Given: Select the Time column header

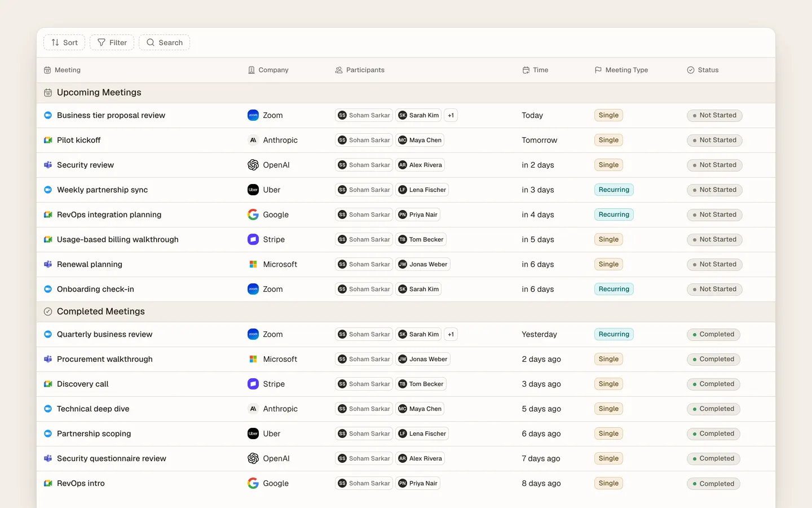Looking at the screenshot, I should [535, 70].
